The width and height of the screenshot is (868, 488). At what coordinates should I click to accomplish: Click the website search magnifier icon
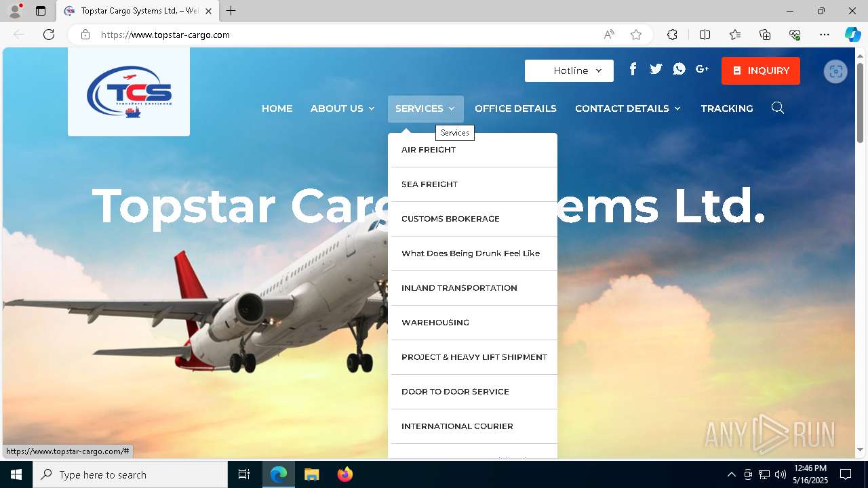coord(778,108)
